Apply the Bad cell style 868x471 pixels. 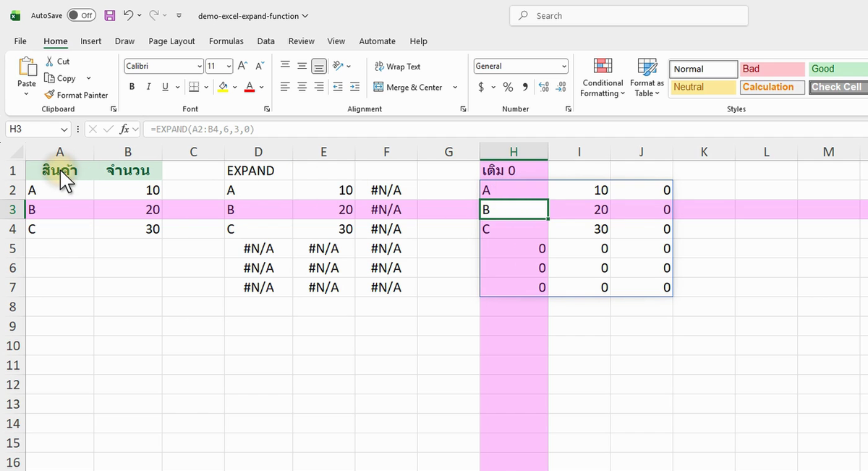point(773,69)
